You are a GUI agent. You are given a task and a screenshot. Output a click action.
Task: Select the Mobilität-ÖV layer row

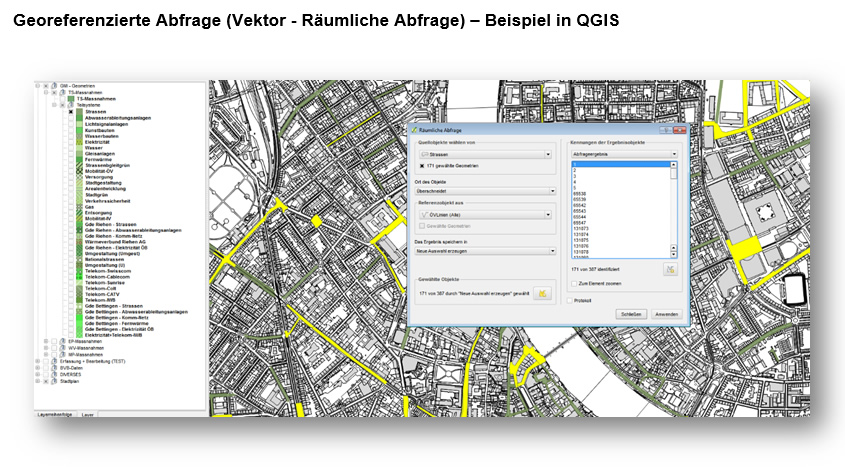[99, 171]
